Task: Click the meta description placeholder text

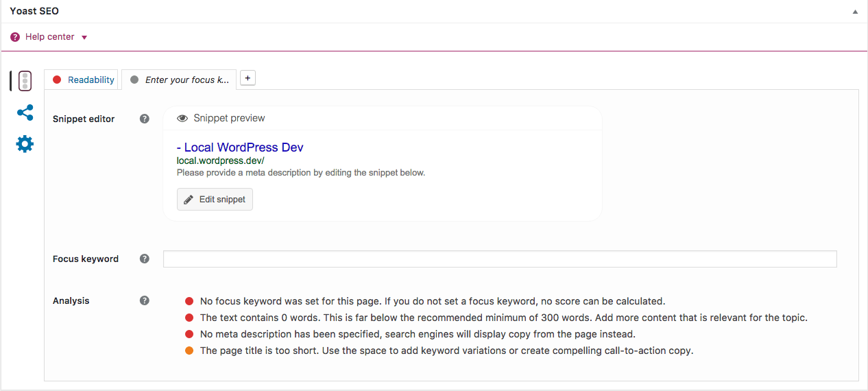Action: pos(301,173)
